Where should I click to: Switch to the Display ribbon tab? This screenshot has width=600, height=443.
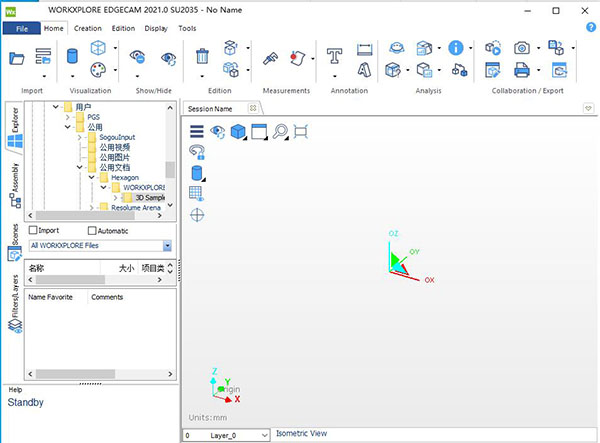[156, 28]
